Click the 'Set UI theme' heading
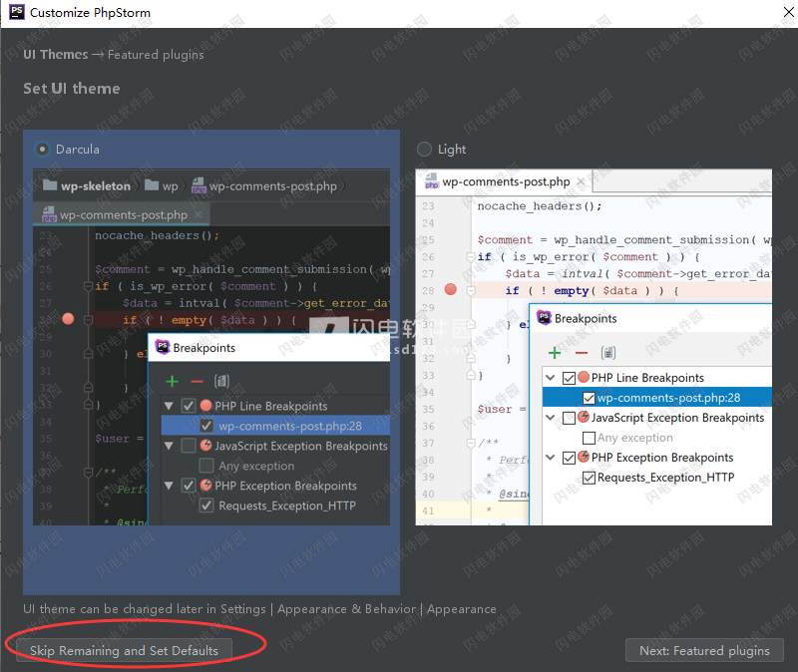 coord(72,89)
